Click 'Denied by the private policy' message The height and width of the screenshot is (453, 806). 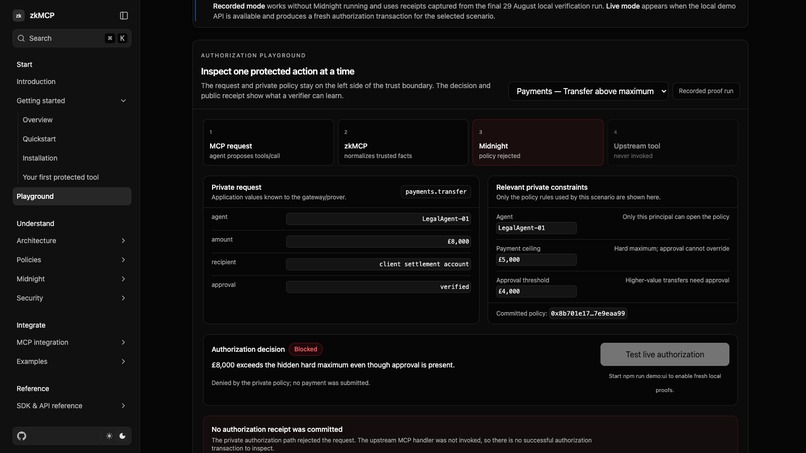pyautogui.click(x=290, y=383)
